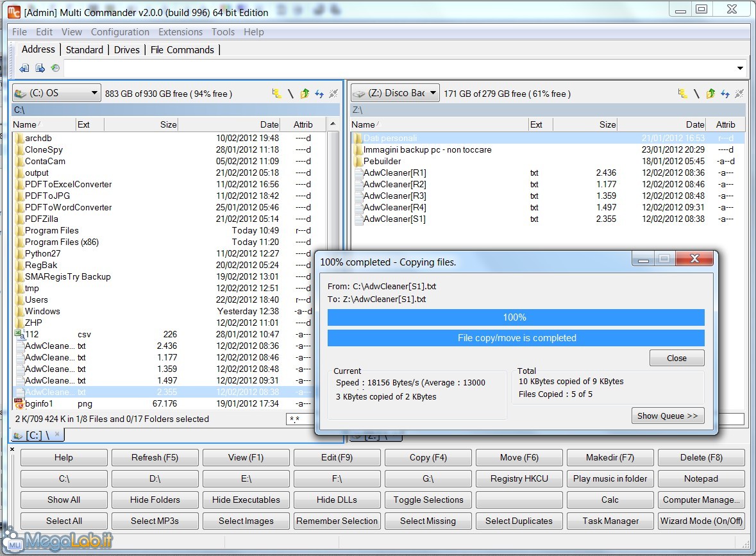
Task: Close the [C:] \ panel tab with its x
Action: point(57,434)
